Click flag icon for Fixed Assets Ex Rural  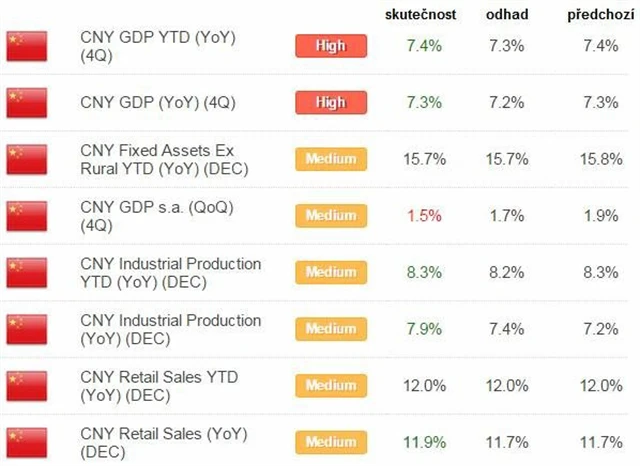click(27, 159)
